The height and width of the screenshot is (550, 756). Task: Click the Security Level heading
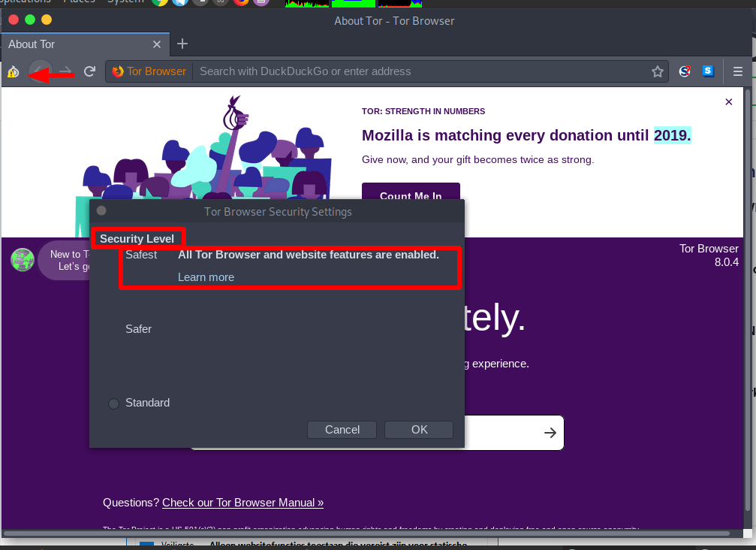(137, 239)
